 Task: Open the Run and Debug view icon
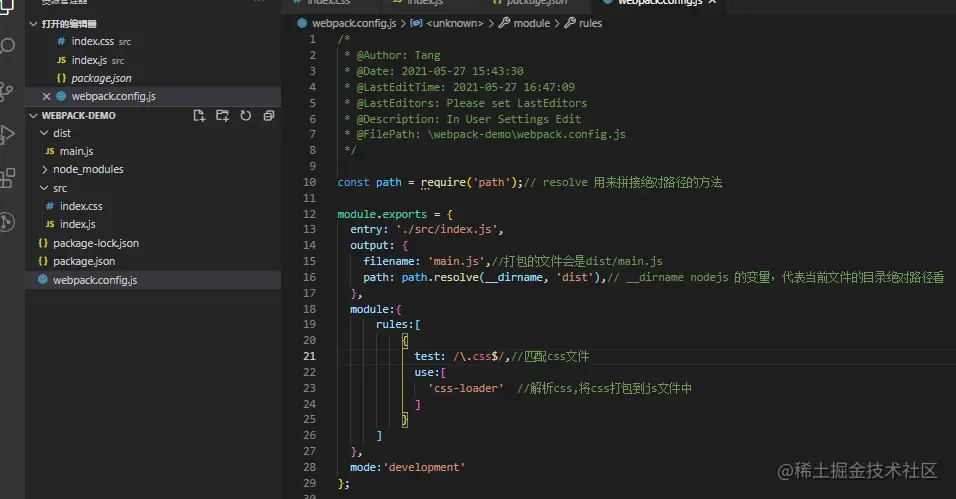click(x=7, y=135)
